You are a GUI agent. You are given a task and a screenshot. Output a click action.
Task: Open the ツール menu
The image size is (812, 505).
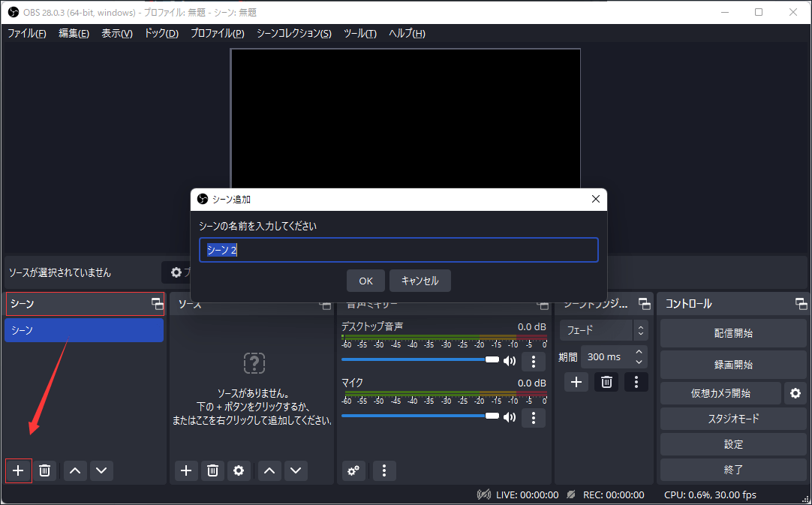359,34
